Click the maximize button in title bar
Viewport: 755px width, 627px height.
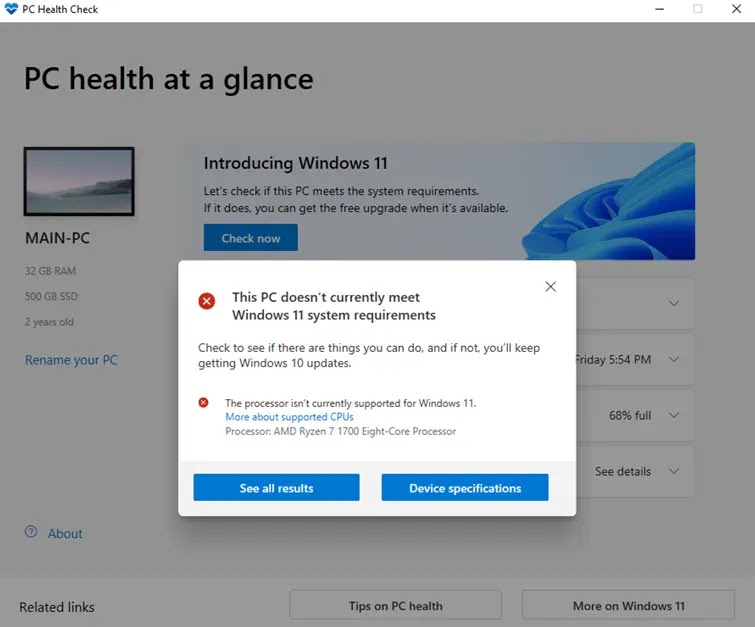pyautogui.click(x=697, y=9)
